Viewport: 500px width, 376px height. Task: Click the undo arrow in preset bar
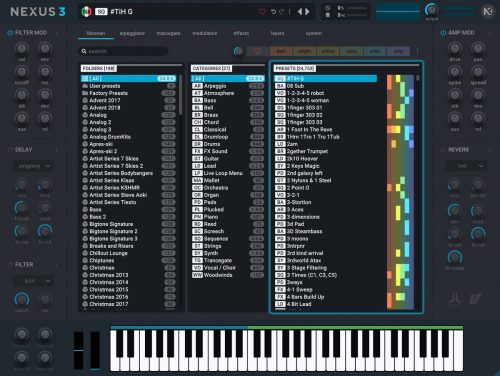point(273,12)
